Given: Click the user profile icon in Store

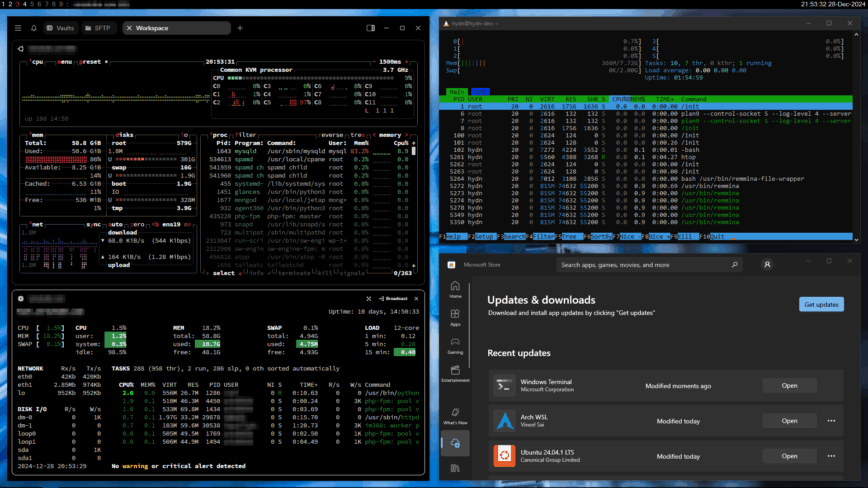Looking at the screenshot, I should tap(767, 265).
